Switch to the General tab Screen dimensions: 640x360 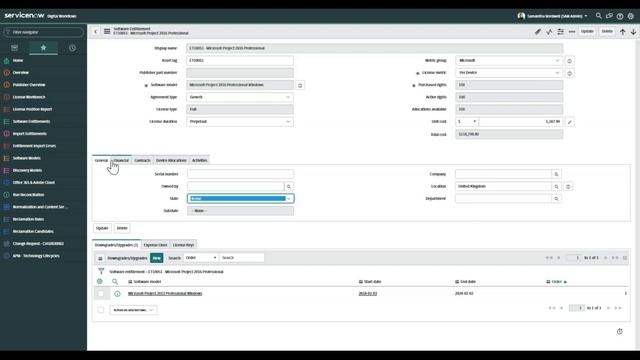pyautogui.click(x=101, y=160)
